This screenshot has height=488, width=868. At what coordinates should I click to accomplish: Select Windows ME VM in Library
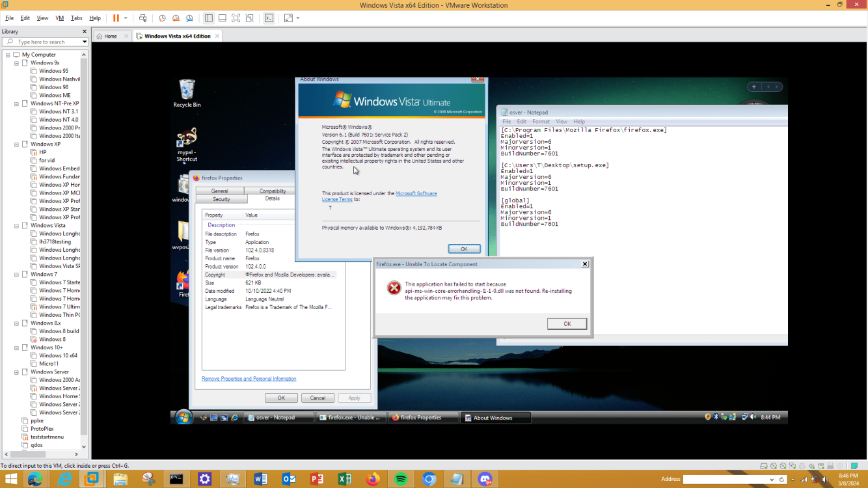pos(55,95)
